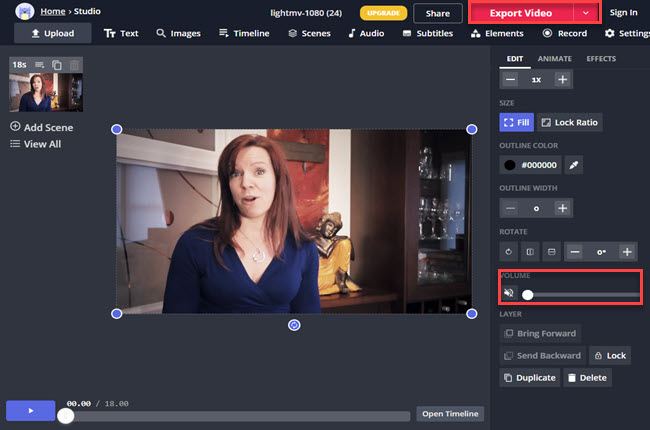Click the rotate 90 degrees icon
Image resolution: width=650 pixels, height=430 pixels.
coord(509,252)
